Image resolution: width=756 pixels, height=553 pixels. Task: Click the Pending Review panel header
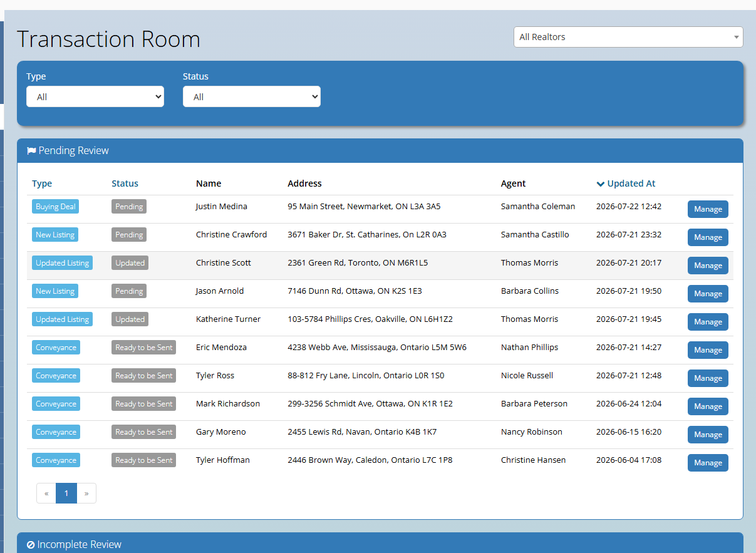(x=380, y=151)
